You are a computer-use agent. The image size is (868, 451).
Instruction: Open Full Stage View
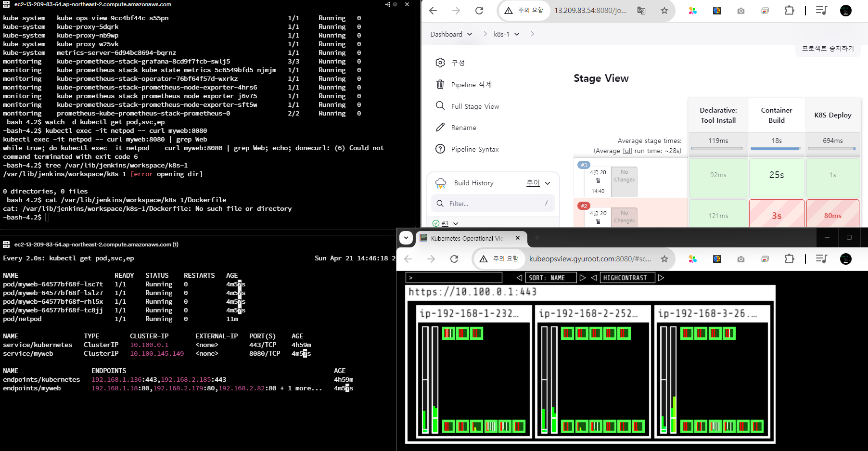coord(468,106)
